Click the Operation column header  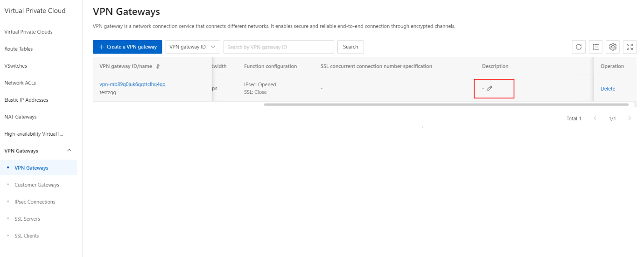[612, 66]
